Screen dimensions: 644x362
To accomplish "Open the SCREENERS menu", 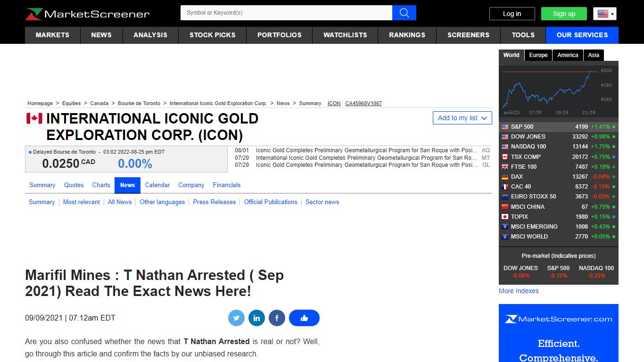I will [468, 35].
